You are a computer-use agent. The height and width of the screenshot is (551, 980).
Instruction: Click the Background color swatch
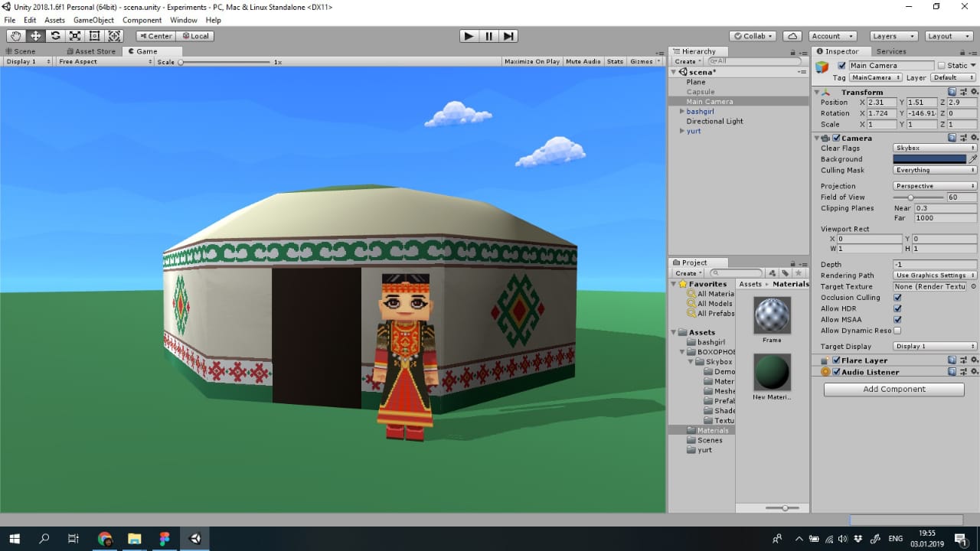929,159
